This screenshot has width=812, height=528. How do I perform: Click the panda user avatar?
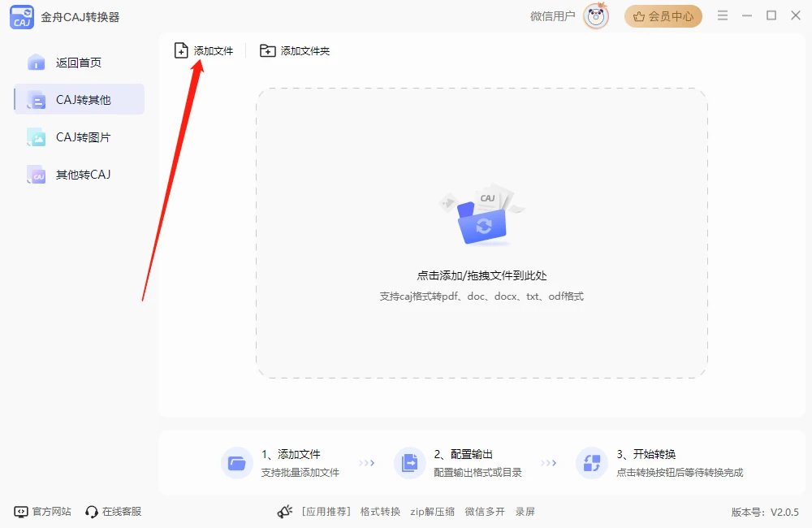coord(596,16)
